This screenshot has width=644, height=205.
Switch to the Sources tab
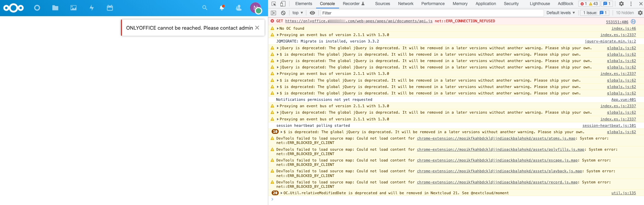click(x=382, y=4)
